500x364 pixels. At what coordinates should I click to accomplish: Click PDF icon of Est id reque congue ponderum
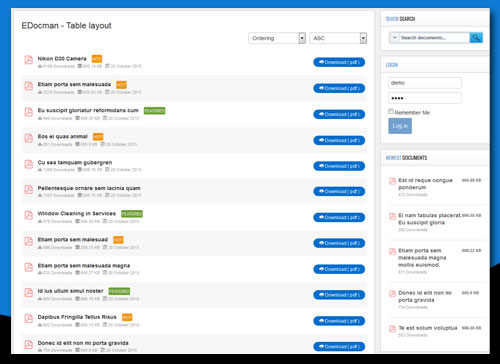392,181
